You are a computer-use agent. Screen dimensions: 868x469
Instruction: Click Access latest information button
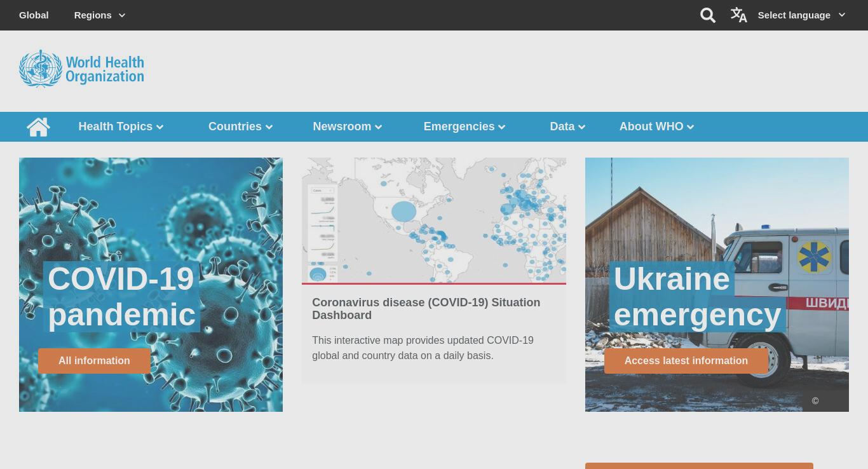click(x=686, y=361)
